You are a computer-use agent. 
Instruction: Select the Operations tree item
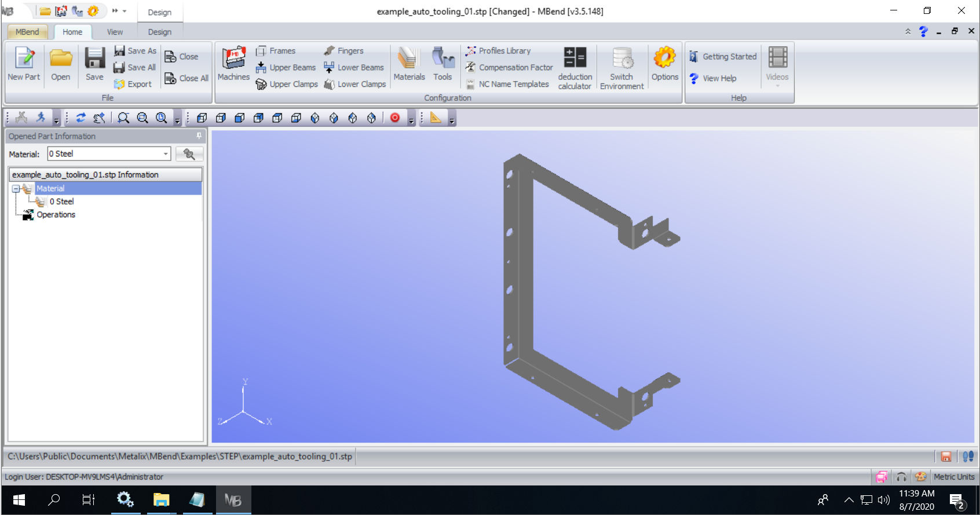pos(56,215)
